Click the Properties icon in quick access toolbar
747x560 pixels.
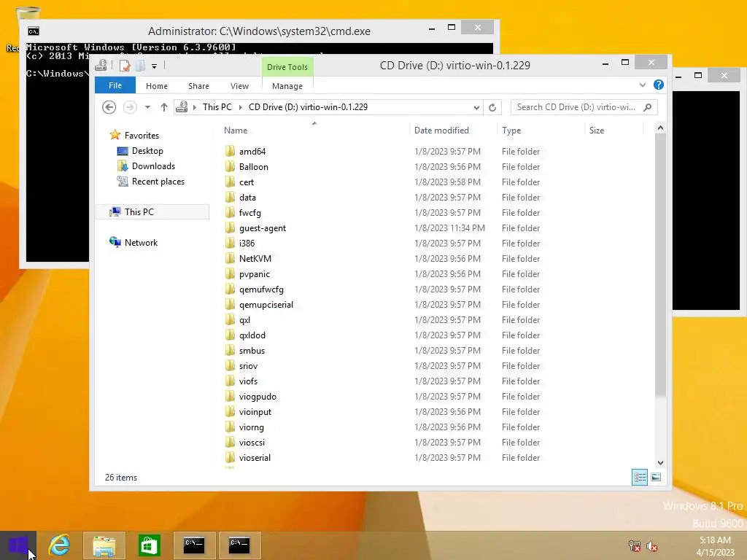pyautogui.click(x=125, y=66)
